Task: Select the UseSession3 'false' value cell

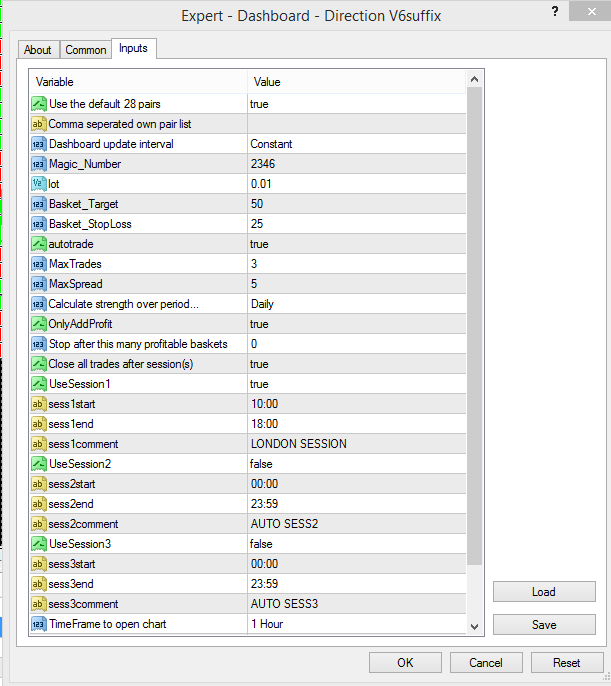Action: tap(356, 544)
